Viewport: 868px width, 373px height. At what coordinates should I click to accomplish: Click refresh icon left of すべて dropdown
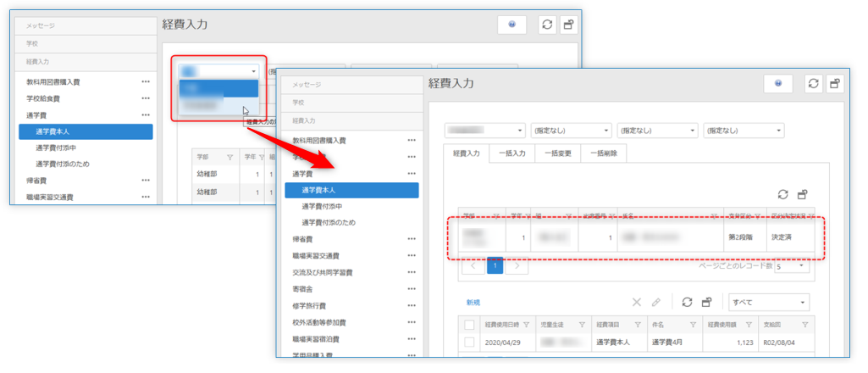coord(687,302)
